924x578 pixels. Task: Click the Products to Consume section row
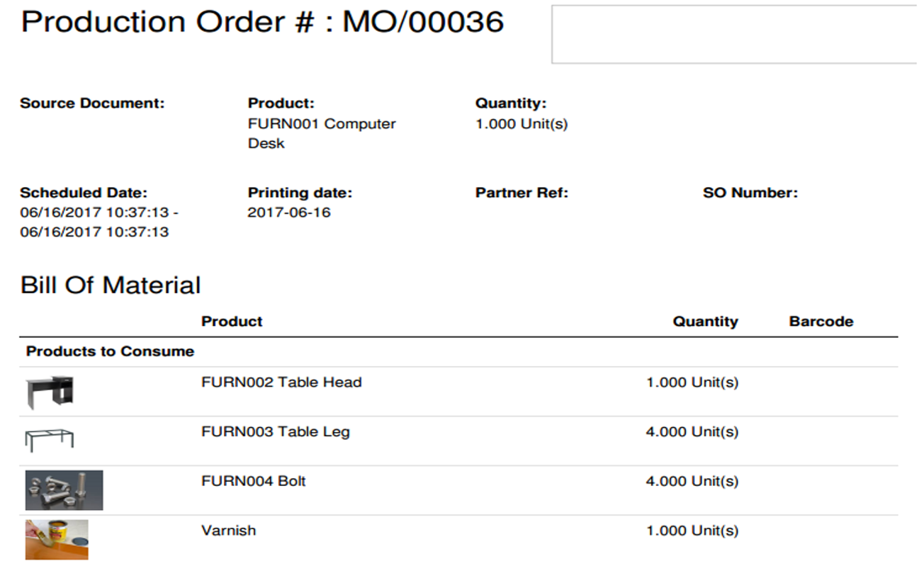[458, 352]
